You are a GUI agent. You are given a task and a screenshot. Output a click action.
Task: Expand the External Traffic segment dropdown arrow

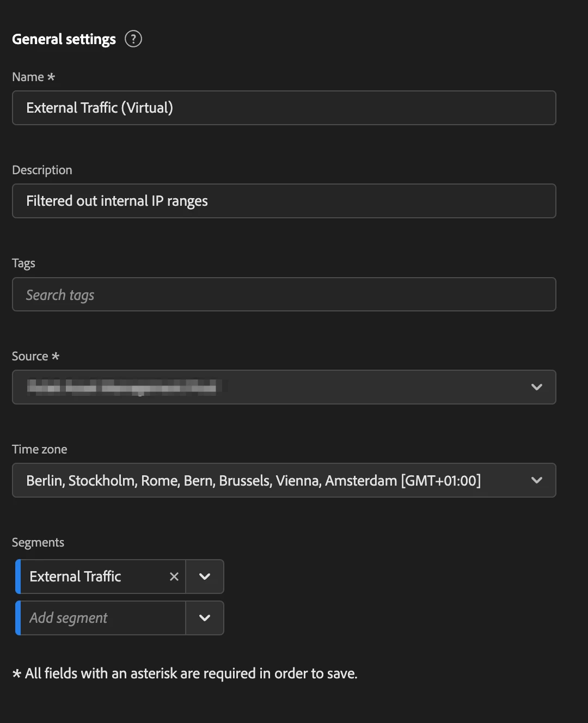pos(205,577)
